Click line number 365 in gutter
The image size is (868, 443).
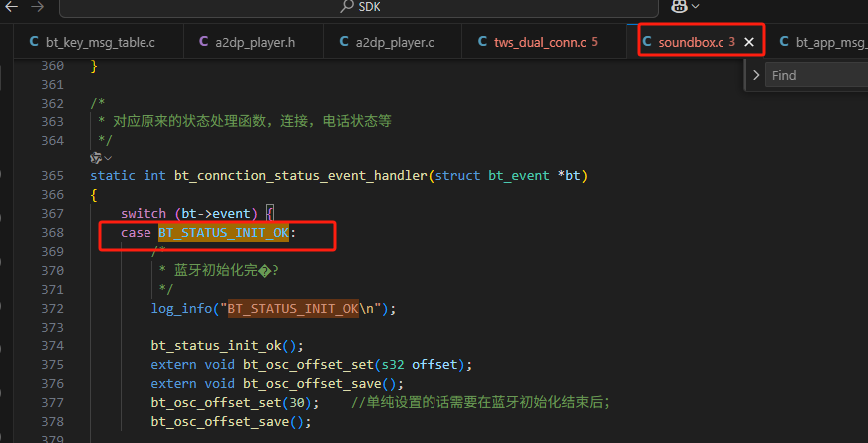coord(52,176)
